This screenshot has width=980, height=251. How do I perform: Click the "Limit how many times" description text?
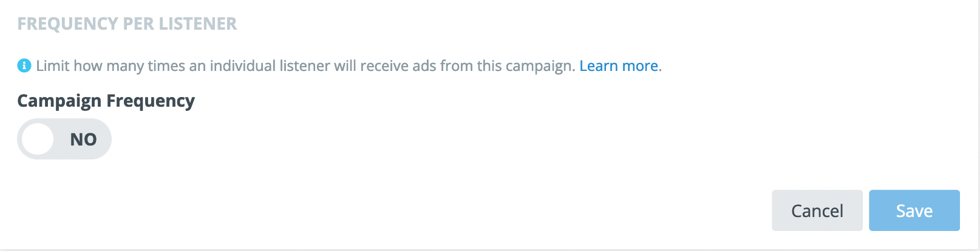(305, 65)
